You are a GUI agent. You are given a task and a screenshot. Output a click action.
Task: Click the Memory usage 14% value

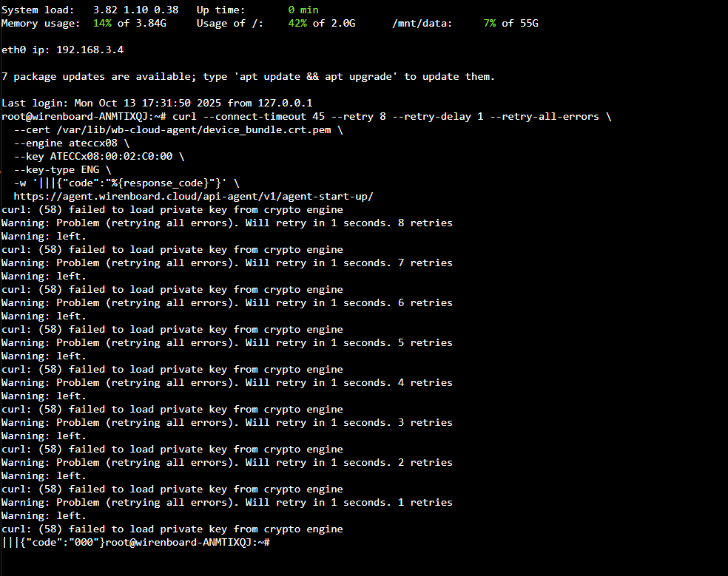[x=102, y=24]
